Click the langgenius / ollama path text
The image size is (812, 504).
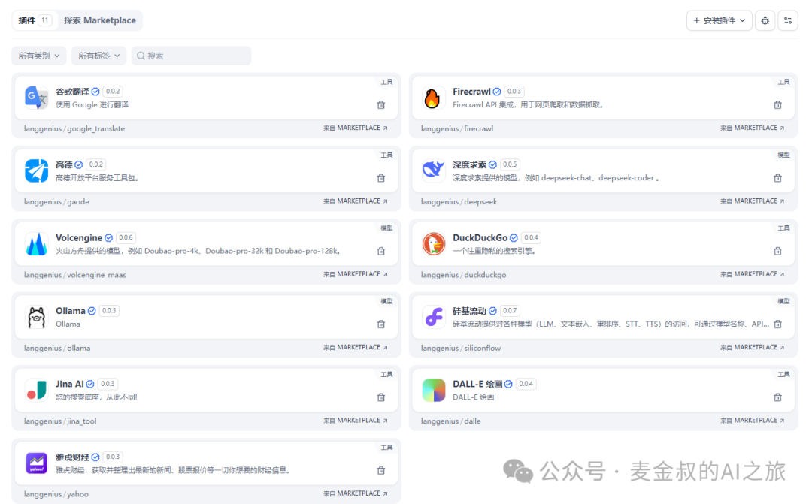[57, 349]
